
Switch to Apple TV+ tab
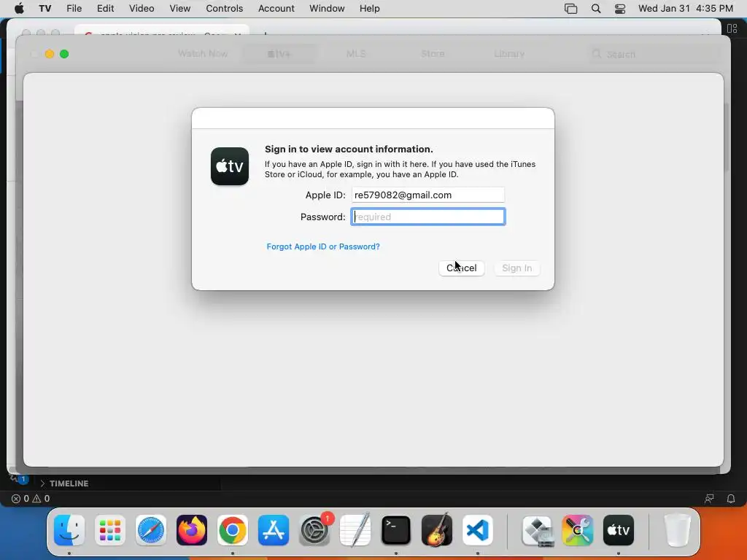click(279, 54)
